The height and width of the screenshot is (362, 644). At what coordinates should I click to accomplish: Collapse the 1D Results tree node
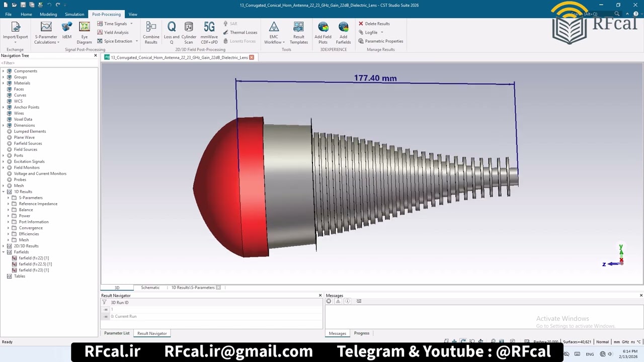pyautogui.click(x=3, y=192)
